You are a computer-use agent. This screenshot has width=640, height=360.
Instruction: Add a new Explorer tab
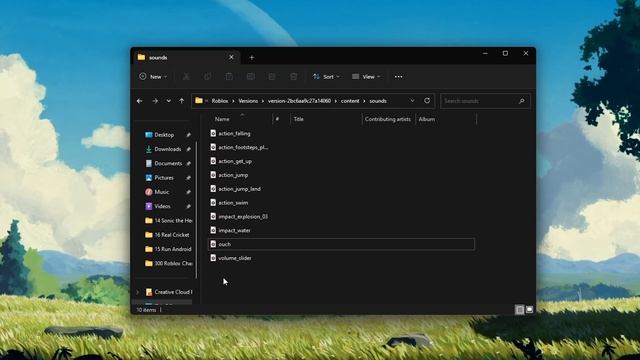(252, 58)
